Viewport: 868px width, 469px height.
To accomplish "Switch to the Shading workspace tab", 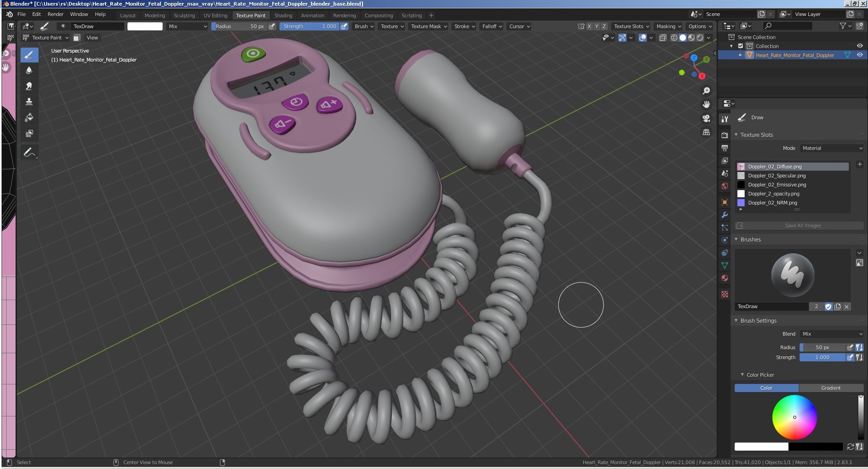I will pos(283,15).
